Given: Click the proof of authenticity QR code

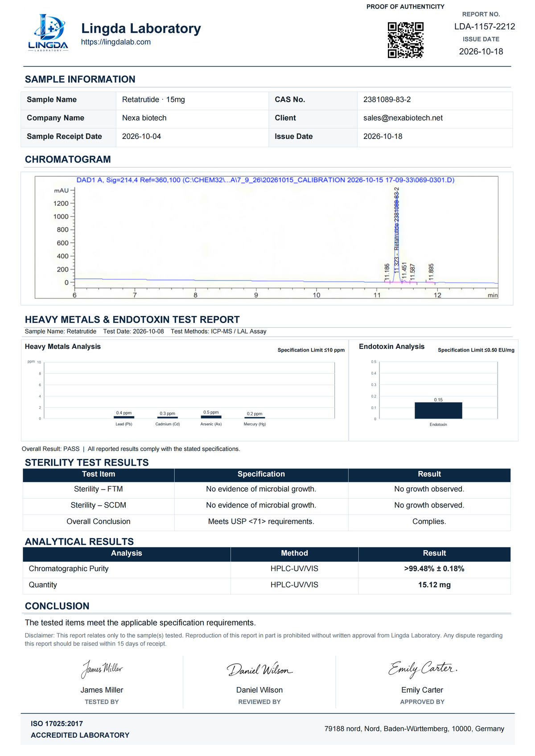Looking at the screenshot, I should click(x=405, y=40).
